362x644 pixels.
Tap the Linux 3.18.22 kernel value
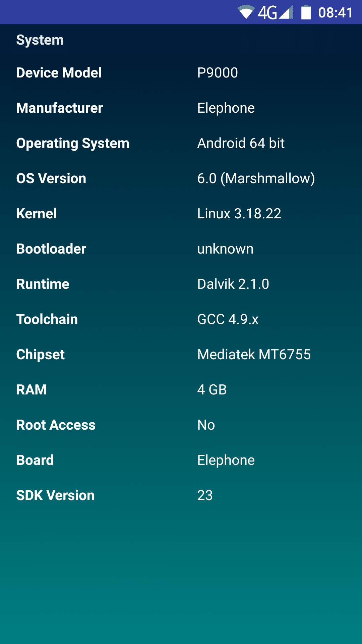coord(239,214)
